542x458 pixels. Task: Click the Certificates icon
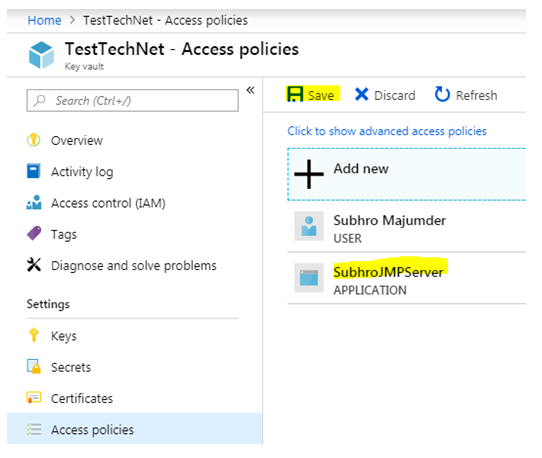pos(34,398)
